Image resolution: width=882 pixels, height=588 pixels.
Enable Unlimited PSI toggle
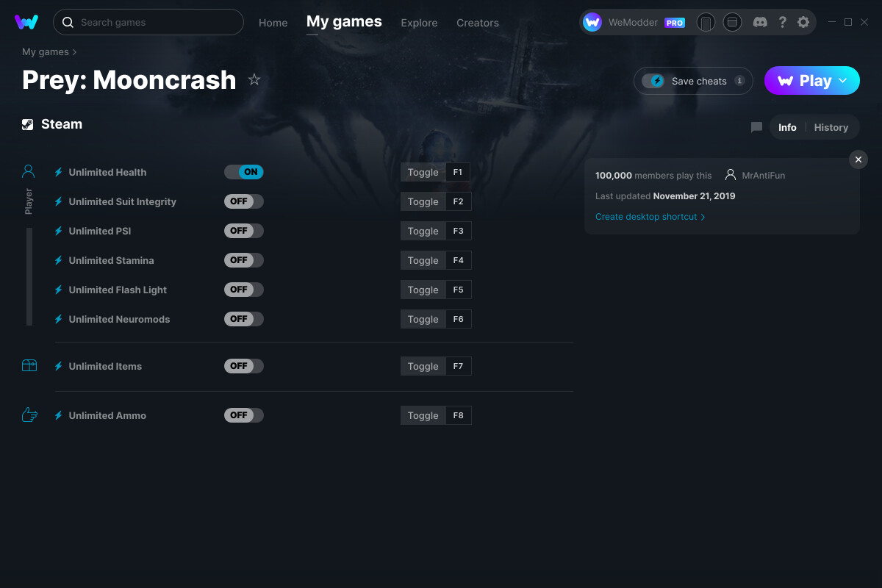[x=244, y=231]
